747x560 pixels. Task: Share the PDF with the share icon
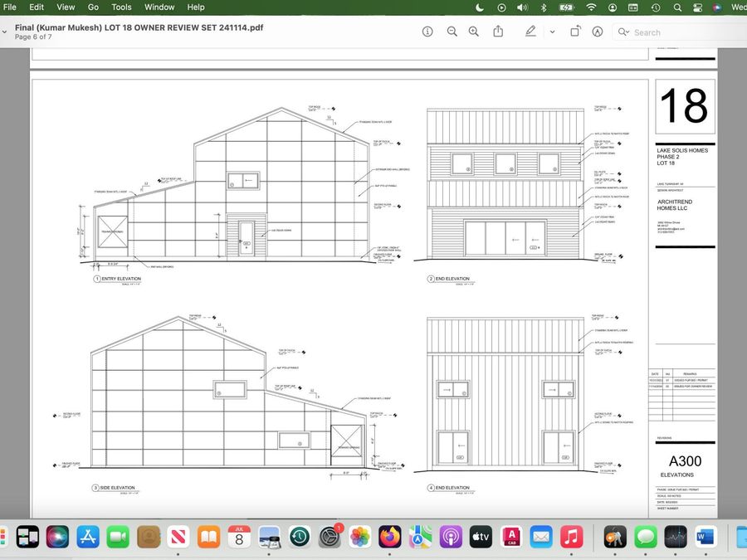498,32
